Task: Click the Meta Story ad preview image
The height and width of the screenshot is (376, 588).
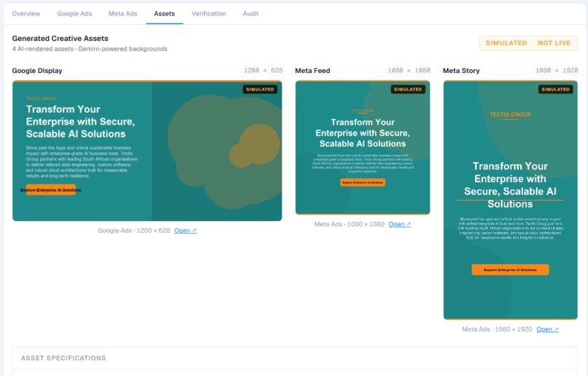Action: tap(511, 200)
